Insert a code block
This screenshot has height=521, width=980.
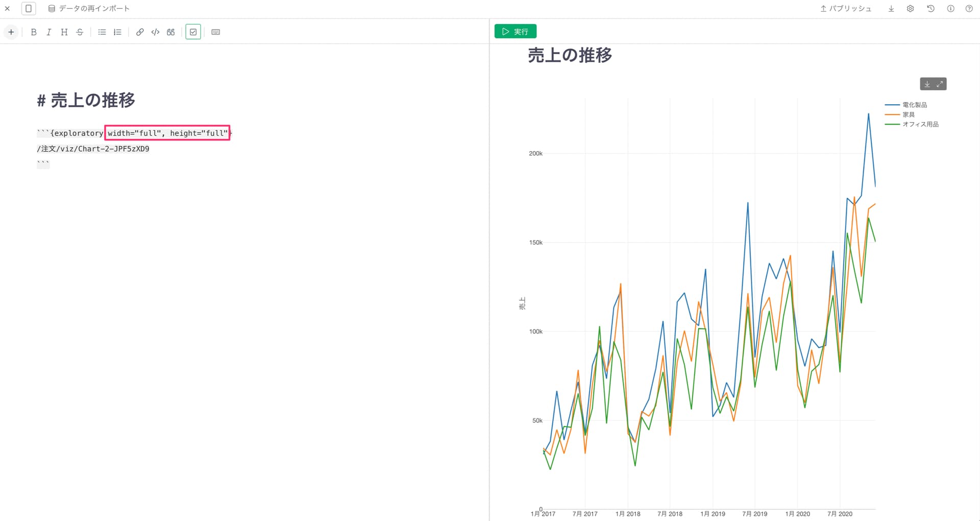point(155,32)
